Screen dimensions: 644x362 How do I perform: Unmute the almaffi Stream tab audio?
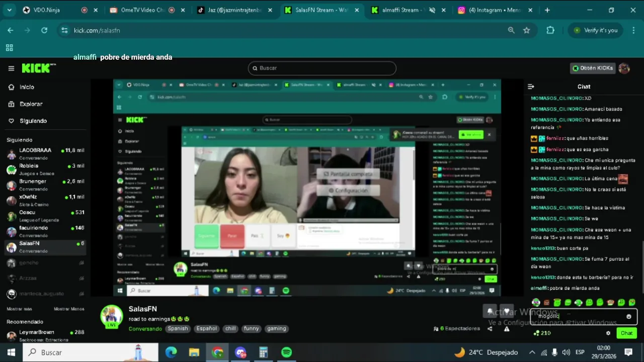[x=432, y=10]
